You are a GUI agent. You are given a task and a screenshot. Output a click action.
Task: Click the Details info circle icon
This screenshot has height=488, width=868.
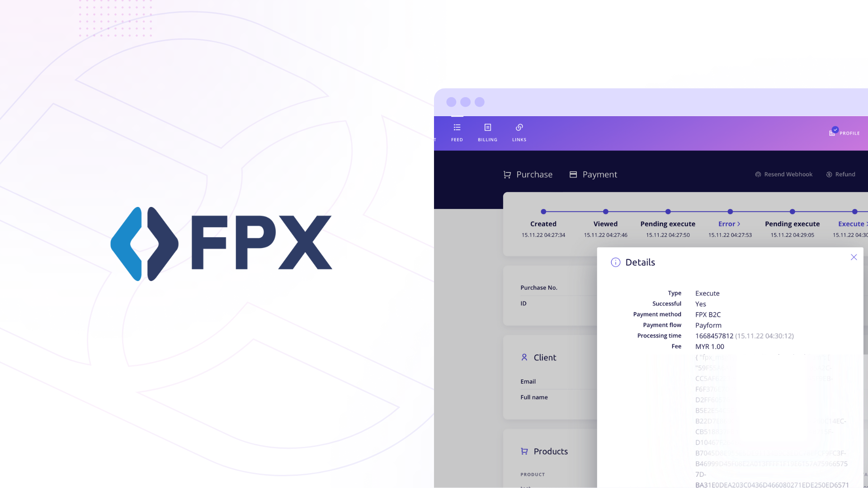(x=615, y=262)
